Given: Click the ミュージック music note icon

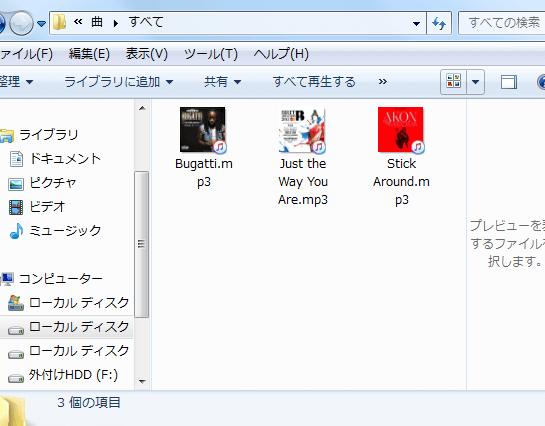Looking at the screenshot, I should pos(16,231).
